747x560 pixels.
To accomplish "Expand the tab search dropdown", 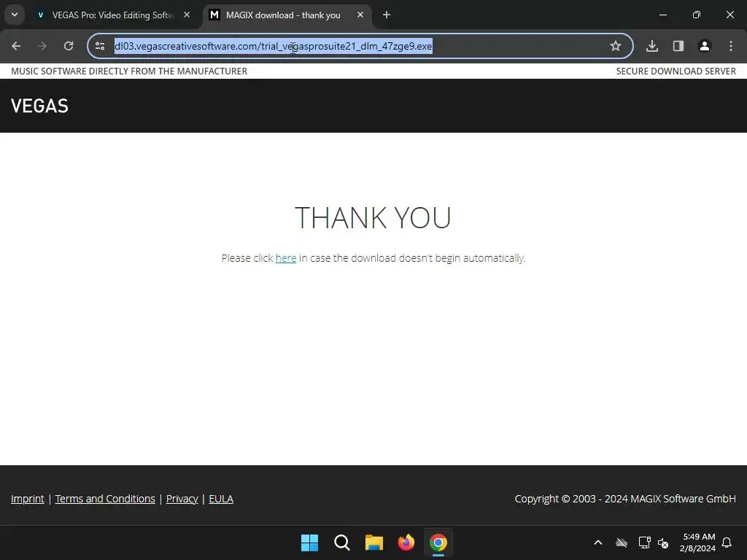I will point(15,15).
